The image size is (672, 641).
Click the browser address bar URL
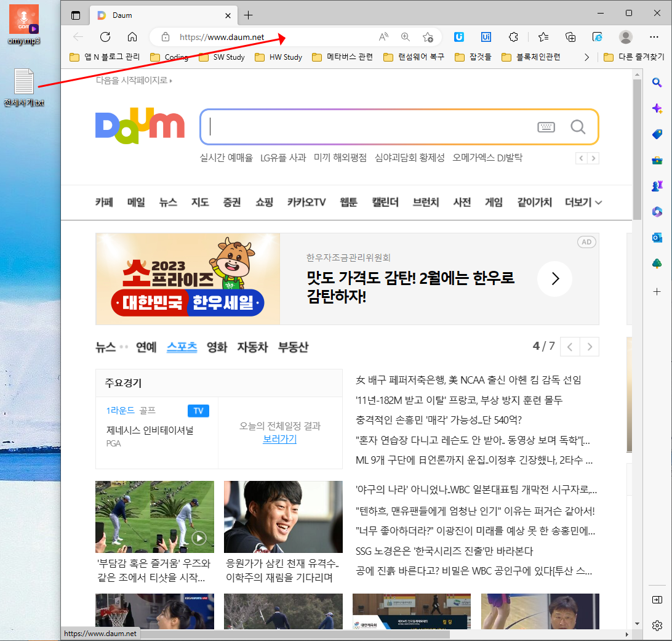click(222, 38)
